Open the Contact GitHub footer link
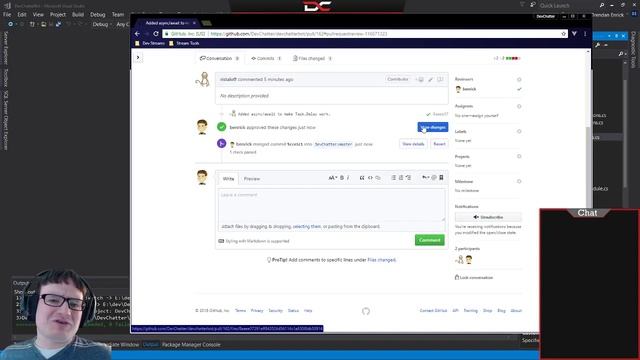This screenshot has height=360, width=640. (433, 311)
